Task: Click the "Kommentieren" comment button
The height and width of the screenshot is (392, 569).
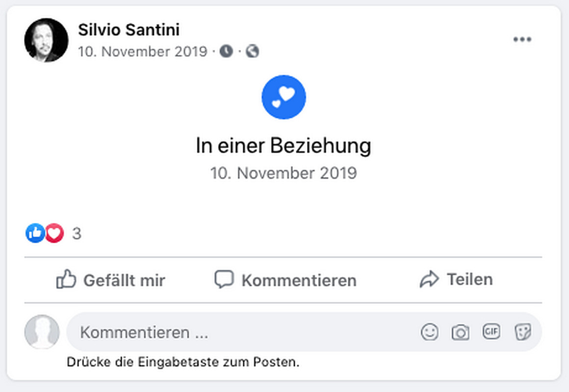Action: [285, 280]
